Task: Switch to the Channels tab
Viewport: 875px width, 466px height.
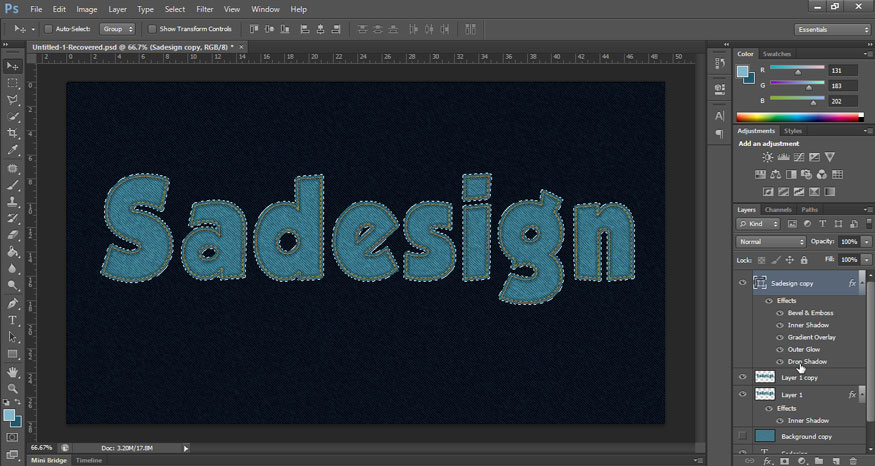Action: [778, 210]
